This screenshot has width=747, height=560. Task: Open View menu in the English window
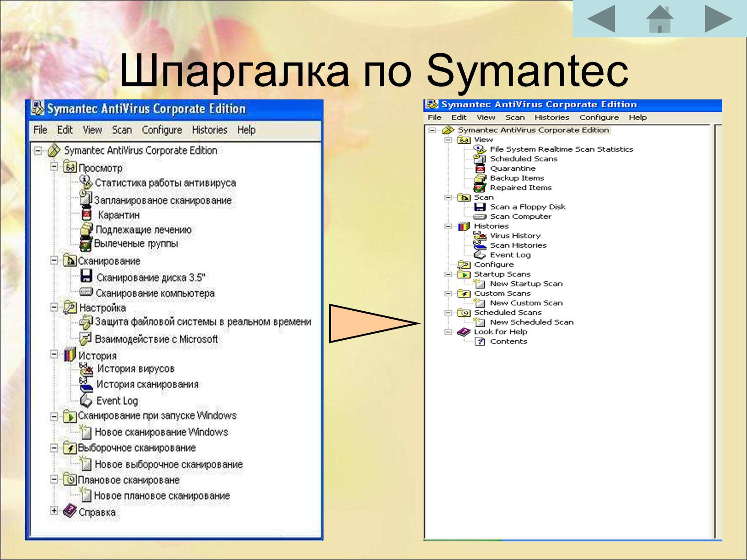click(486, 118)
